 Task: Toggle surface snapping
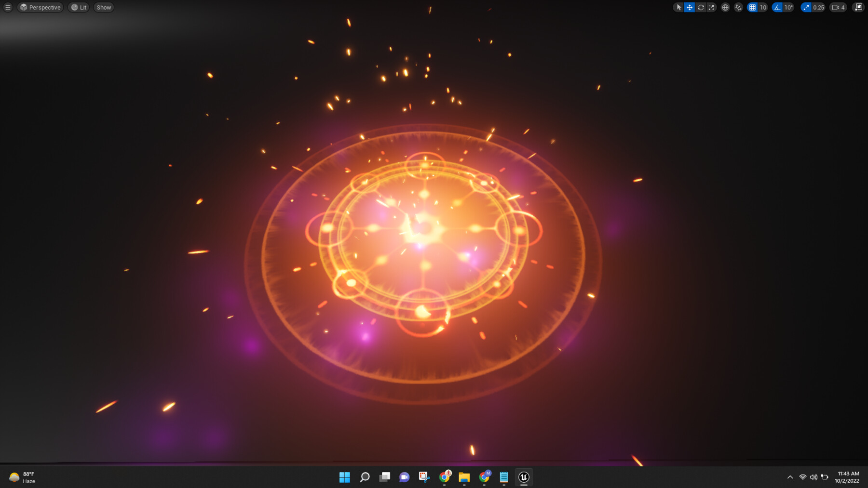click(738, 7)
